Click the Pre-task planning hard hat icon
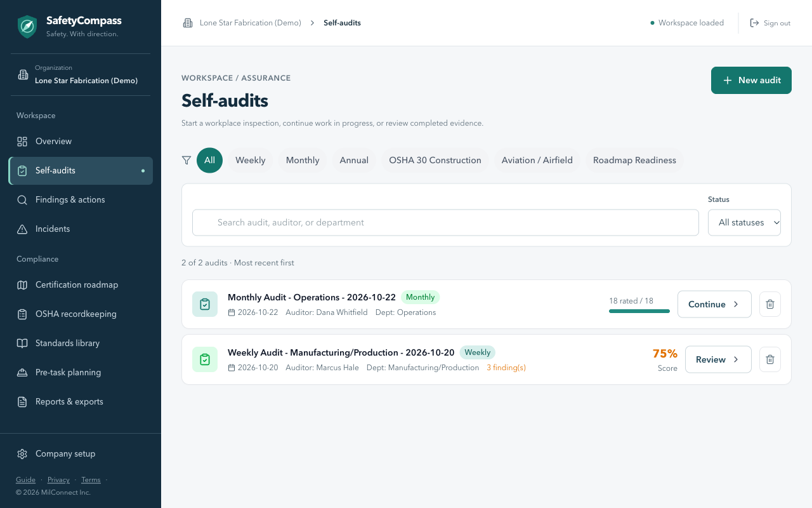This screenshot has height=508, width=812. tap(22, 373)
